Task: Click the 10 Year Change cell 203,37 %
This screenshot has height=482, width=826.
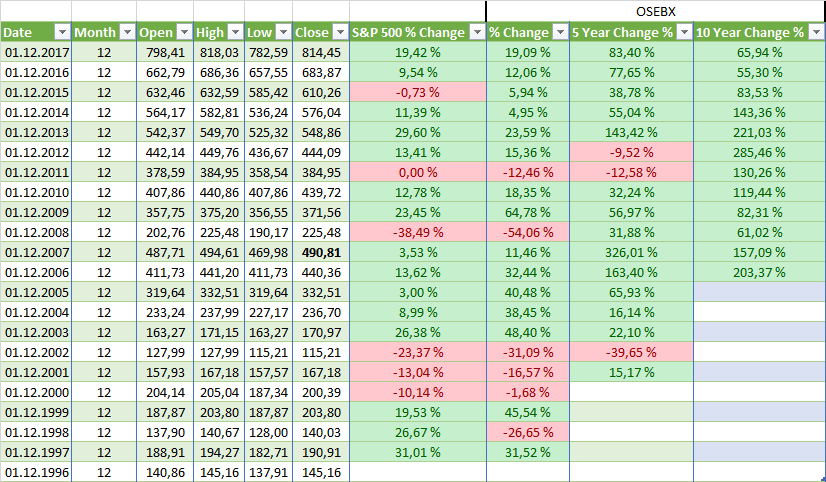Action: click(x=759, y=273)
